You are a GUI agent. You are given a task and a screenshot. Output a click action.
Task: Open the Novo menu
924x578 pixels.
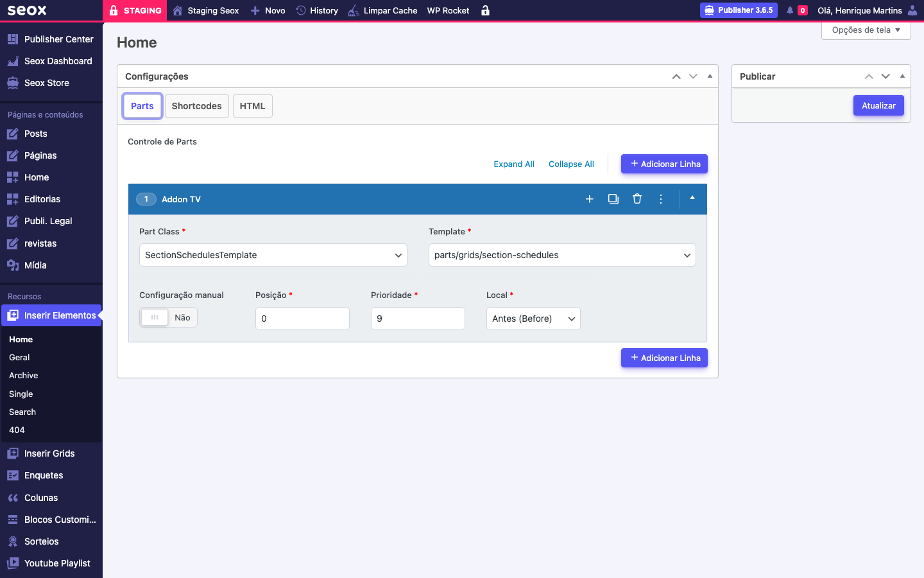click(268, 10)
